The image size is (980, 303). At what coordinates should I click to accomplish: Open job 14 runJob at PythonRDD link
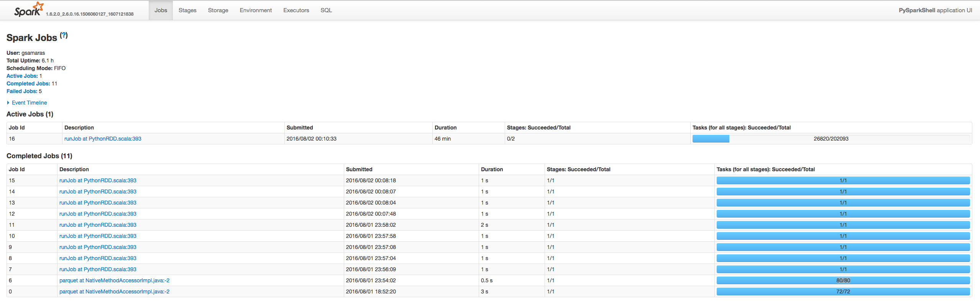(x=98, y=192)
